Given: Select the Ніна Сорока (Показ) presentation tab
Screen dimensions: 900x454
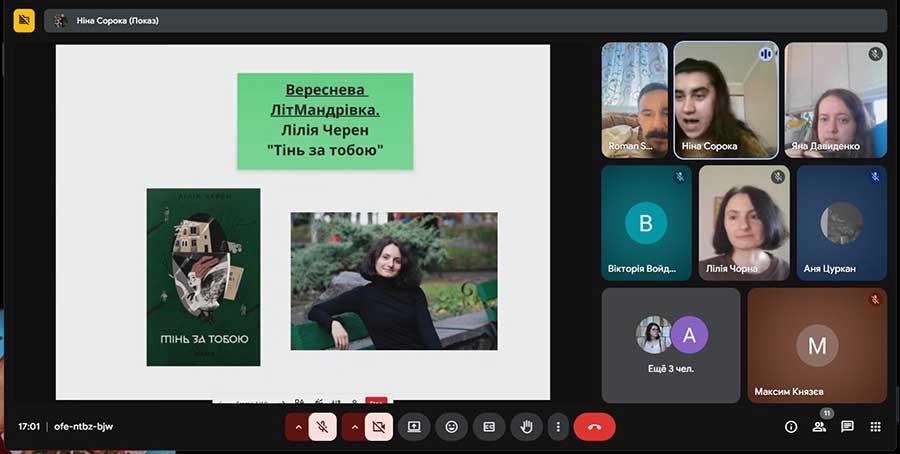Looking at the screenshot, I should 117,20.
